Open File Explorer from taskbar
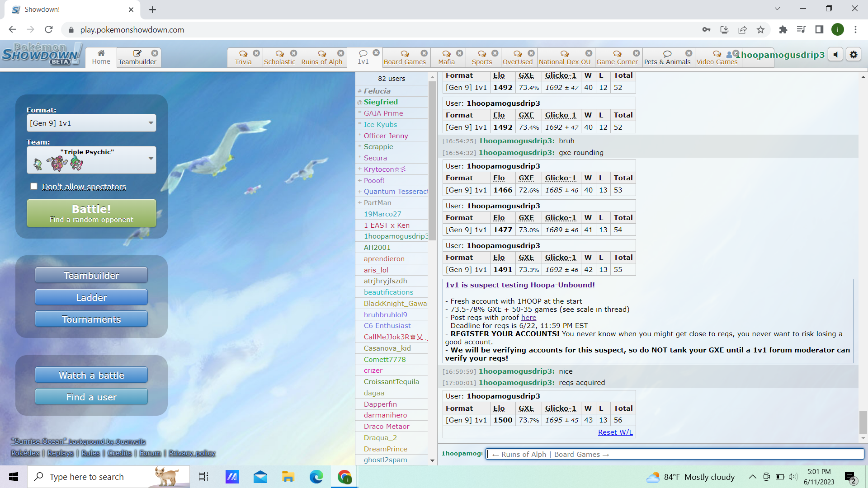 click(x=288, y=477)
